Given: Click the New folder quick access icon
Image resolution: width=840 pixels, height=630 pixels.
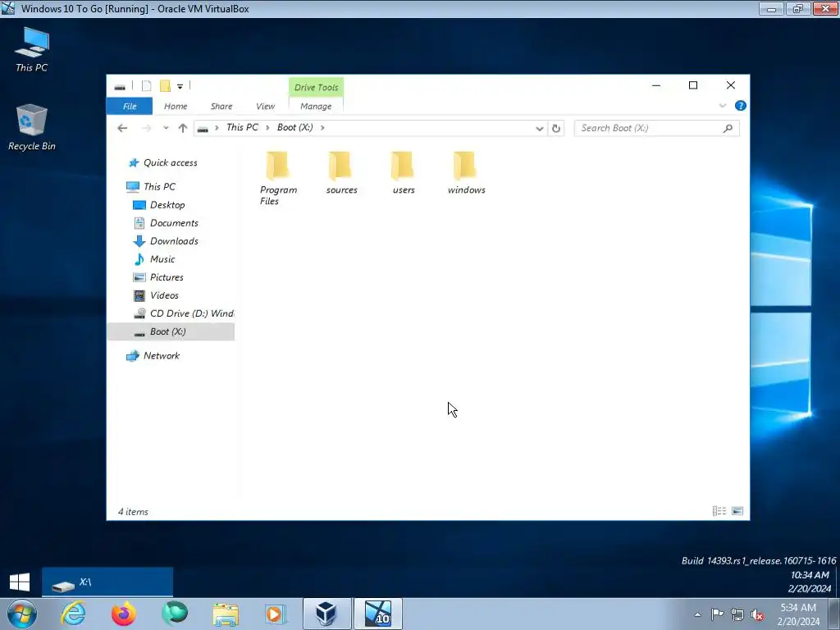Looking at the screenshot, I should tap(165, 85).
